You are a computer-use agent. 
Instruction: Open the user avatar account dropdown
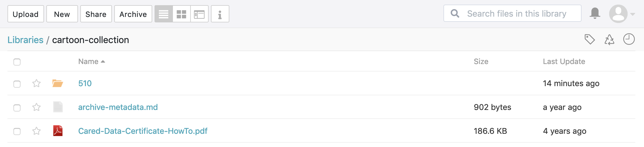click(x=622, y=14)
